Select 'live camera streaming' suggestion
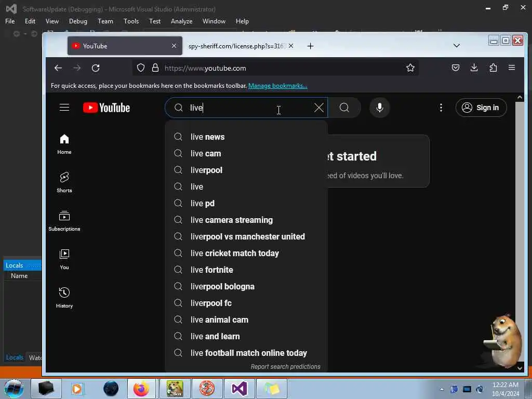The image size is (532, 399). pyautogui.click(x=246, y=220)
